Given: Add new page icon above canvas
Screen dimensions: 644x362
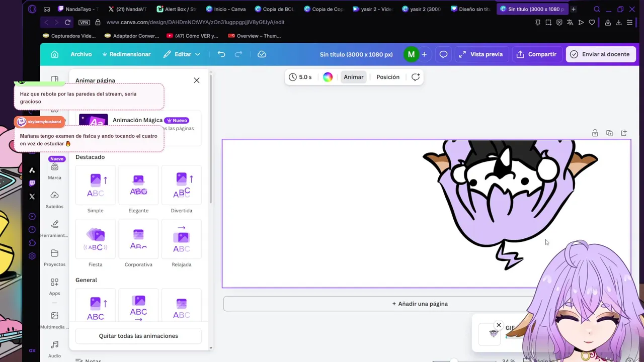Looking at the screenshot, I should tap(624, 133).
